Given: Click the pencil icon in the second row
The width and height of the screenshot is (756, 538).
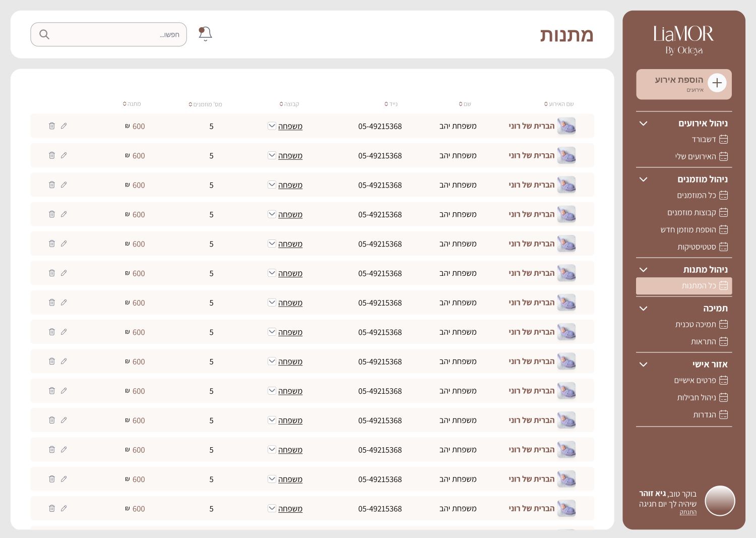Looking at the screenshot, I should [x=64, y=155].
